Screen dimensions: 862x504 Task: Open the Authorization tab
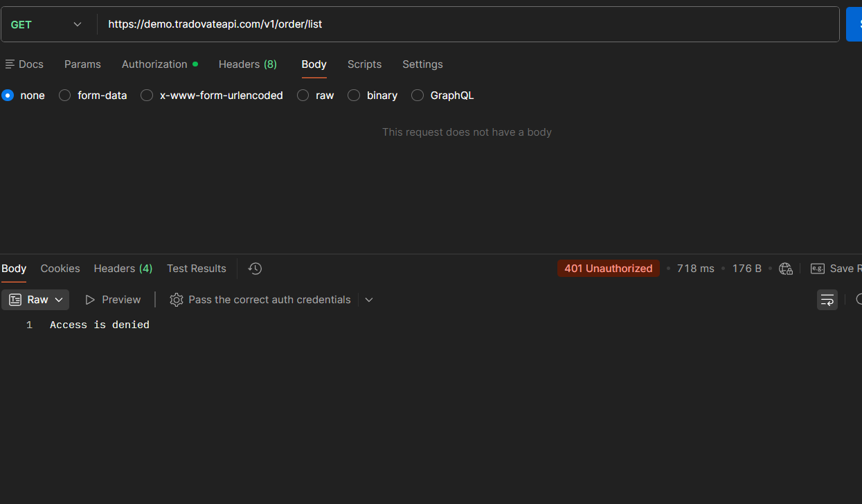160,64
